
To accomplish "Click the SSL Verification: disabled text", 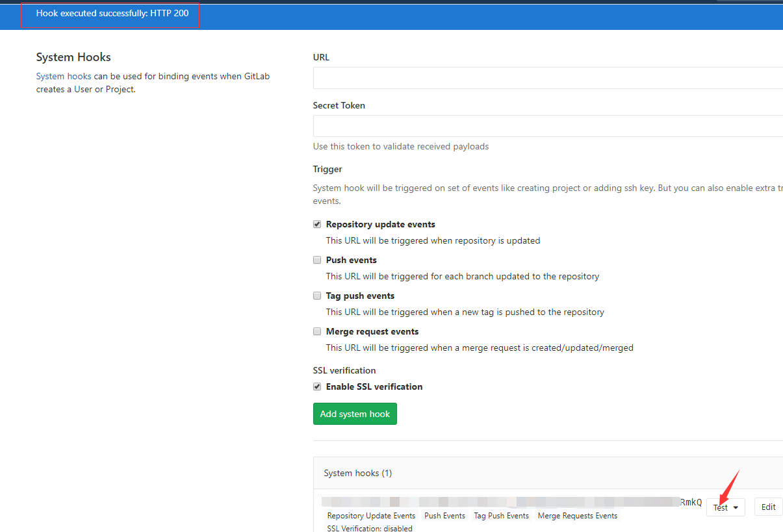I will click(370, 528).
